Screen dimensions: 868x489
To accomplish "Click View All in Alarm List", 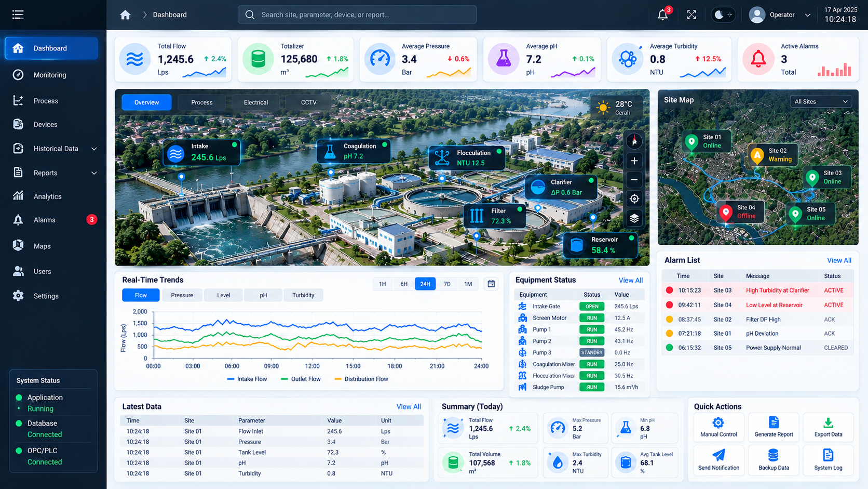I will [839, 260].
